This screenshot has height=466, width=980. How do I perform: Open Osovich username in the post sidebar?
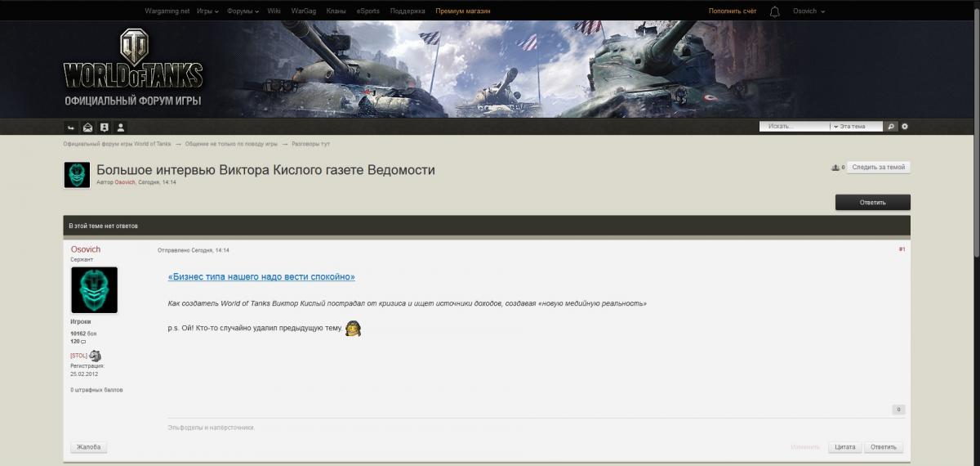click(86, 249)
